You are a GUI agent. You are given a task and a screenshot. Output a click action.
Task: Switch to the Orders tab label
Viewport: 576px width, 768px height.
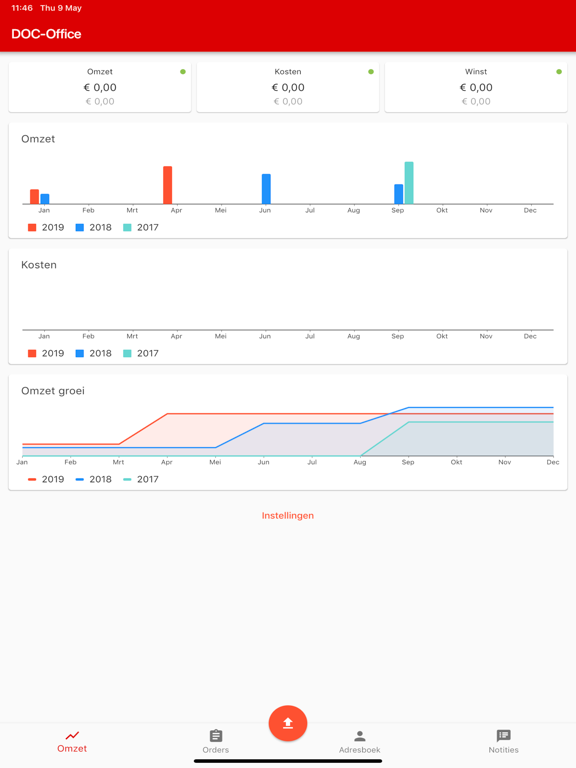[216, 749]
